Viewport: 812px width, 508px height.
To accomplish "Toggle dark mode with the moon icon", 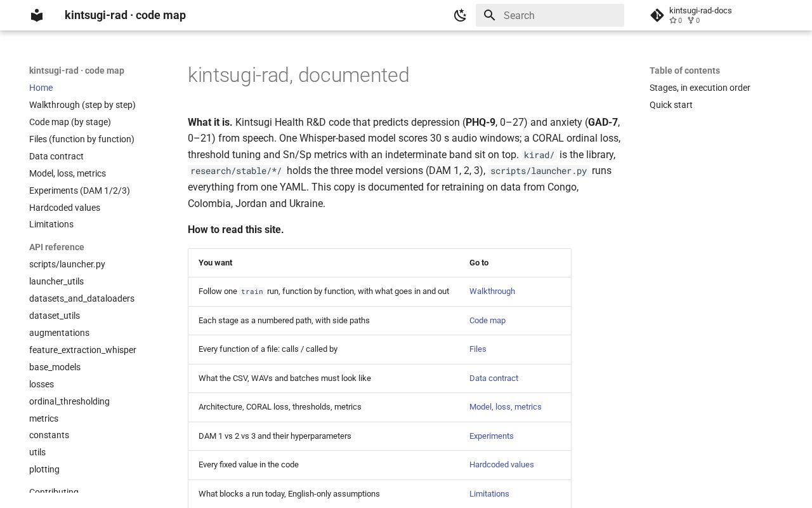I will click(x=461, y=15).
